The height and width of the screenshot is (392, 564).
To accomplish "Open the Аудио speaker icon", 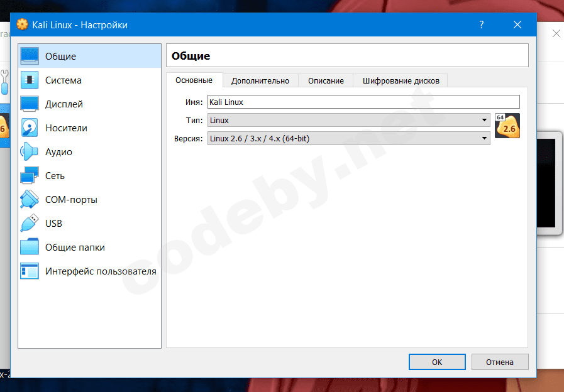I will pos(30,151).
